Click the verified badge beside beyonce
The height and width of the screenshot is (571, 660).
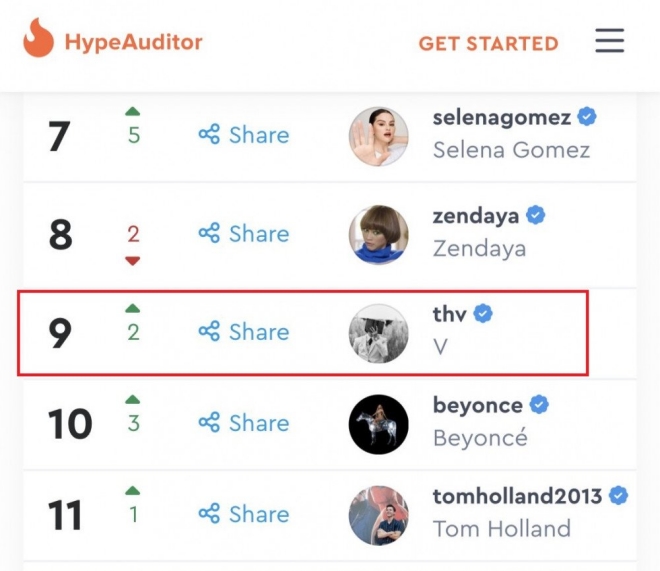[x=540, y=405]
